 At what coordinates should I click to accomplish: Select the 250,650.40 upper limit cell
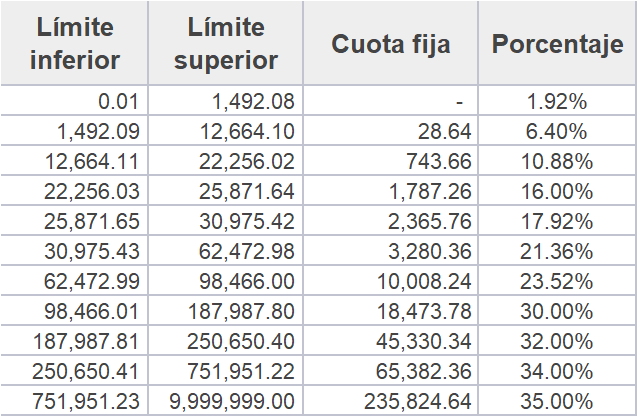226,341
